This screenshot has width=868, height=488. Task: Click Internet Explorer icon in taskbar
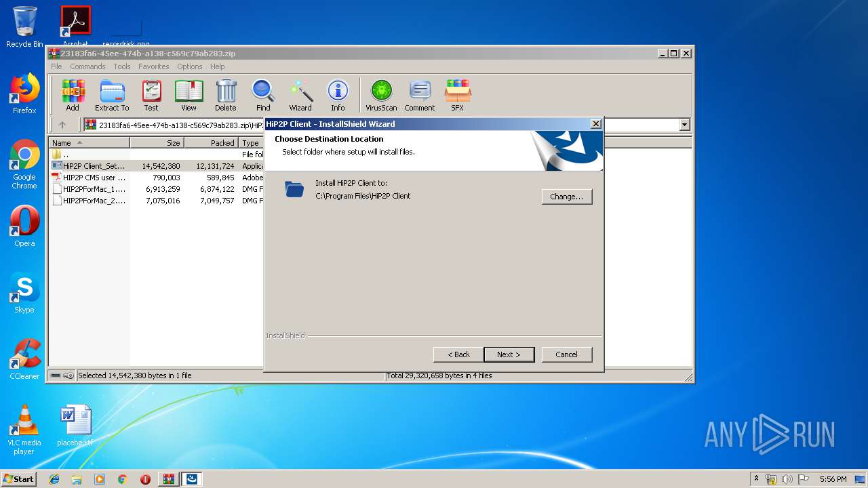point(54,479)
